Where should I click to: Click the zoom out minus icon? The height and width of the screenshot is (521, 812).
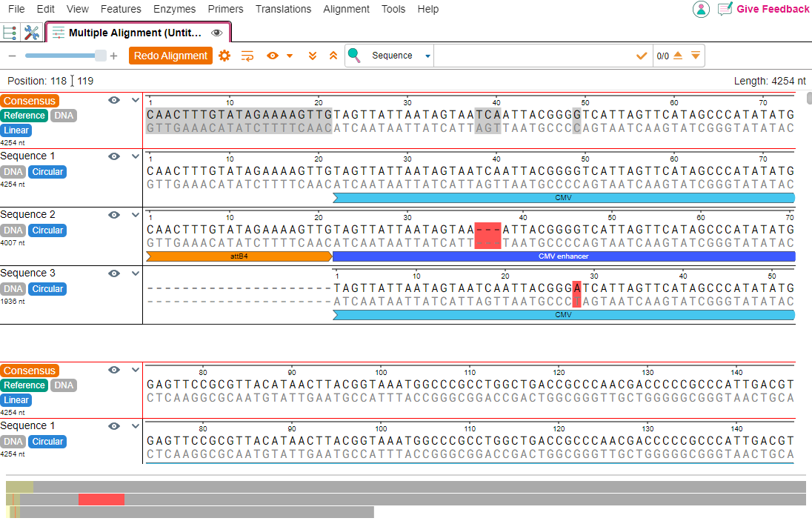tap(13, 56)
